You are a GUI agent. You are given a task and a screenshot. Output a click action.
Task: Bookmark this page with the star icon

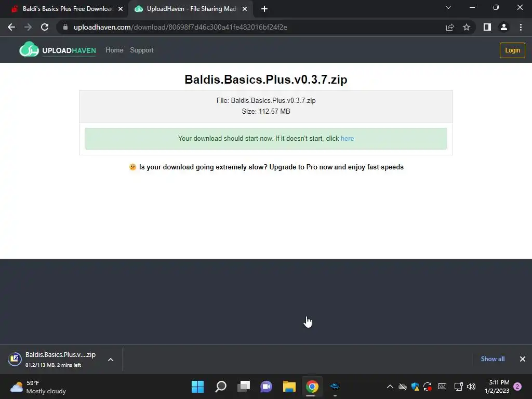click(467, 27)
